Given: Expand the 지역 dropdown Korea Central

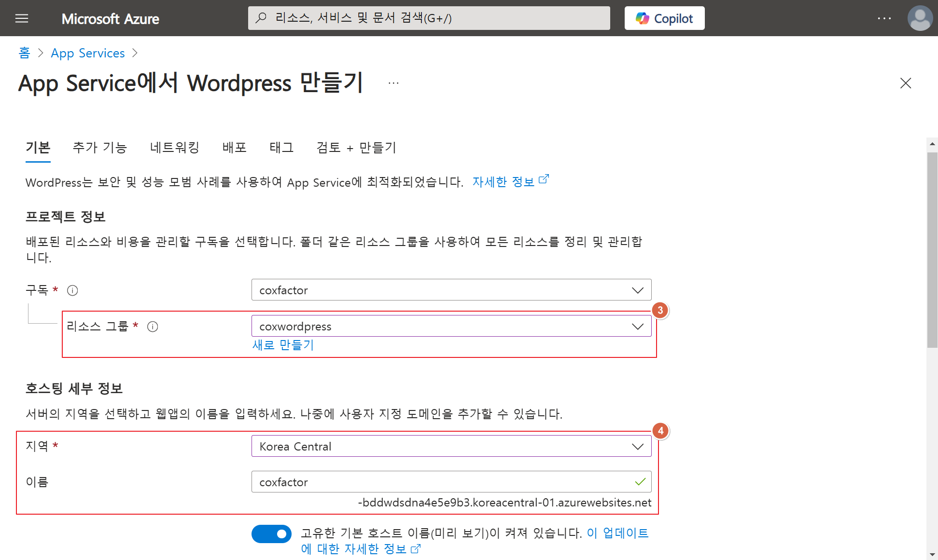Looking at the screenshot, I should click(x=451, y=446).
